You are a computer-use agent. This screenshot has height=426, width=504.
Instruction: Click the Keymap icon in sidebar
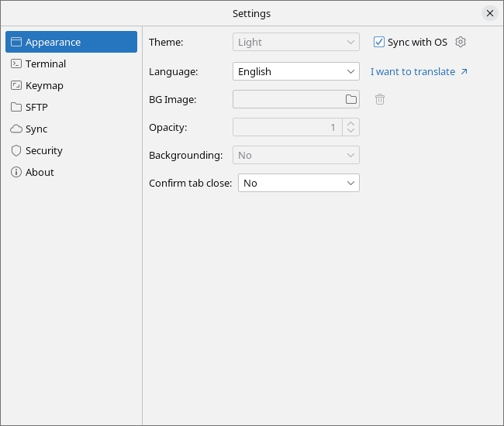click(x=16, y=85)
